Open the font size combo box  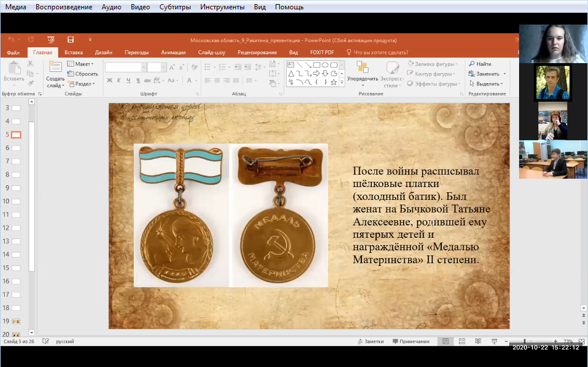[156, 67]
